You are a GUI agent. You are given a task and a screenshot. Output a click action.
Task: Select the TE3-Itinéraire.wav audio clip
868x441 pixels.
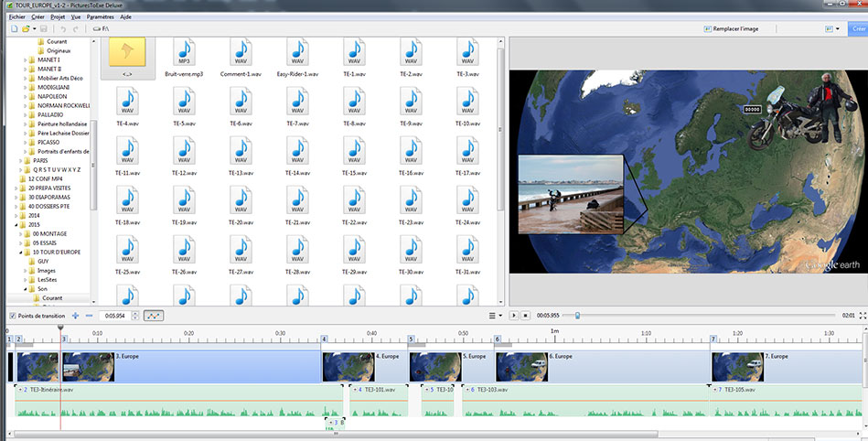point(178,402)
